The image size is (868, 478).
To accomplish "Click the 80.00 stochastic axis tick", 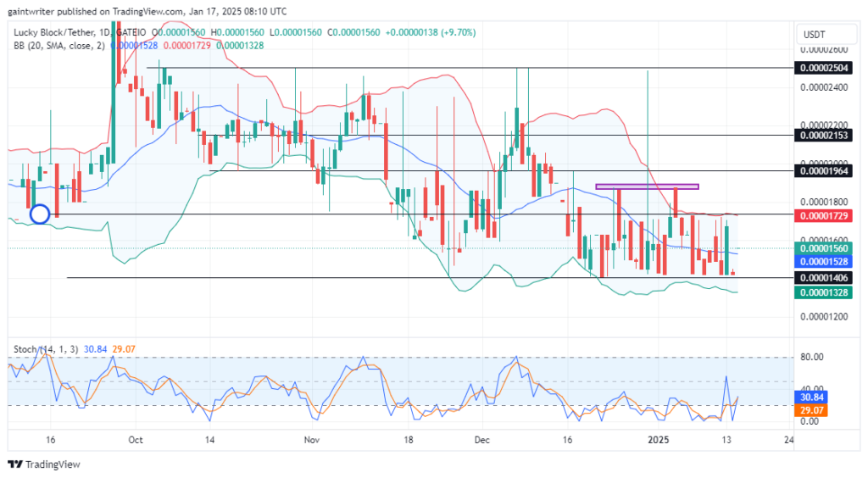I will coord(812,357).
